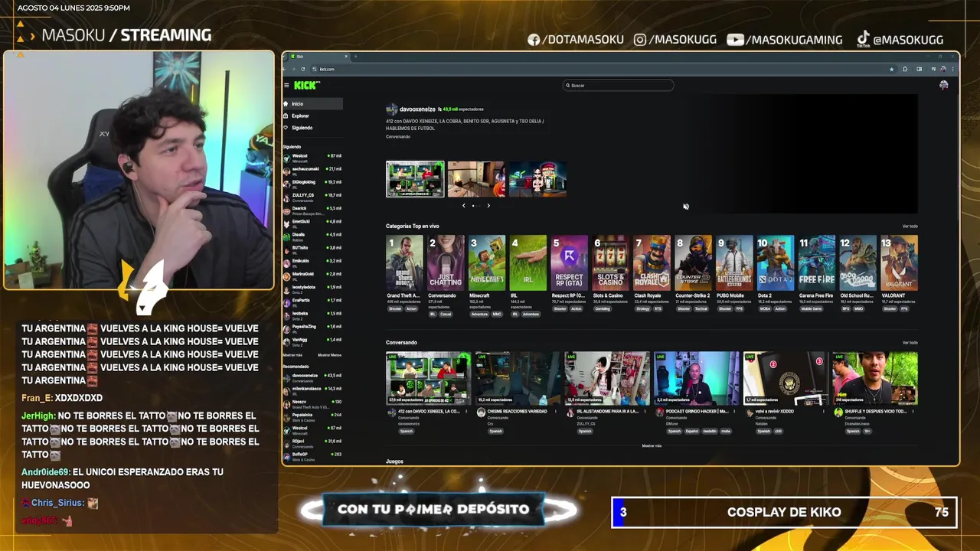This screenshot has height=551, width=980.
Task: Open the Dota 2 category card
Action: (776, 263)
